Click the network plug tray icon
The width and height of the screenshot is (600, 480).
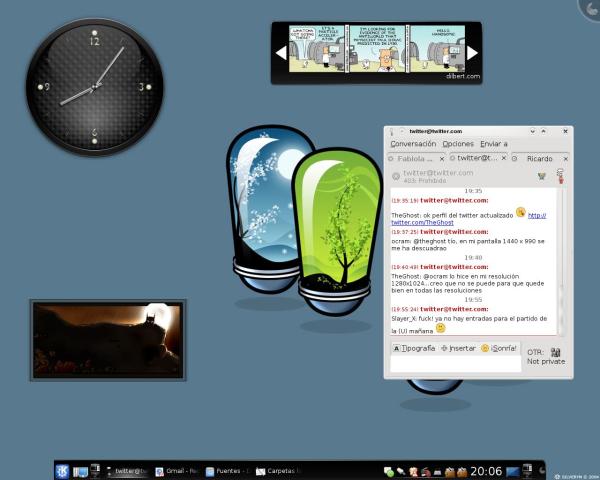[401, 472]
